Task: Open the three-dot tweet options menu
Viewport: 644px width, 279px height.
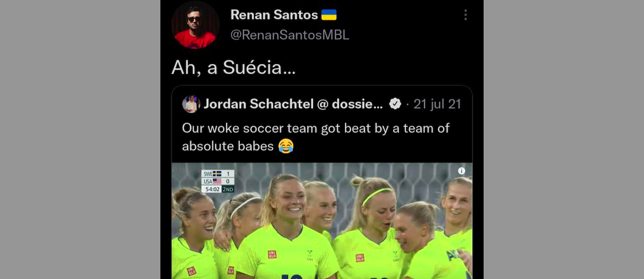Action: click(465, 15)
